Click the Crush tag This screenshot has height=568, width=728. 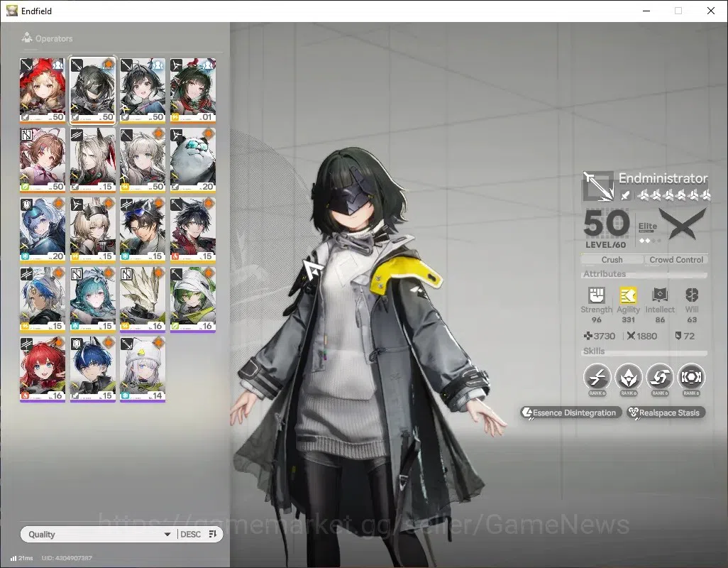tap(612, 260)
